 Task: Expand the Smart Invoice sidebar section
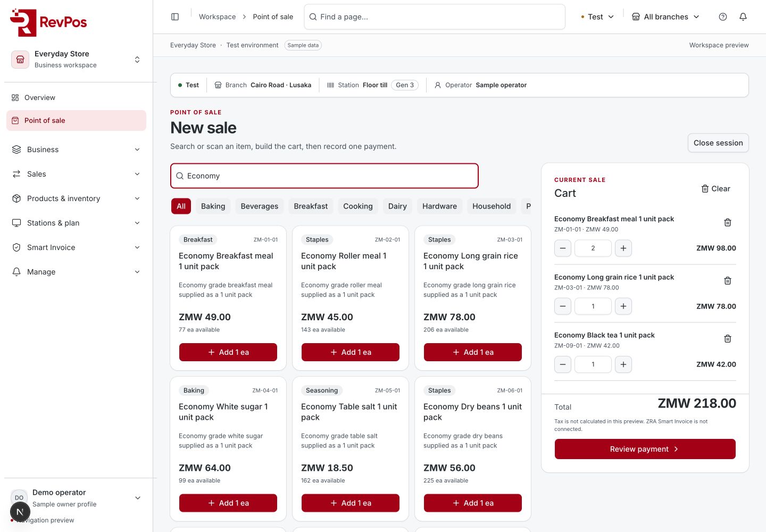click(x=77, y=247)
